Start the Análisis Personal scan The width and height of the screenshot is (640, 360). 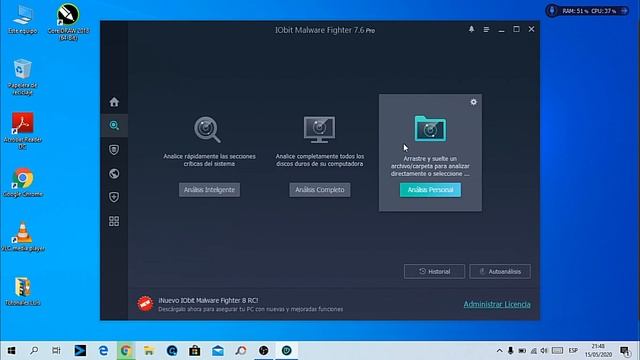pos(430,190)
